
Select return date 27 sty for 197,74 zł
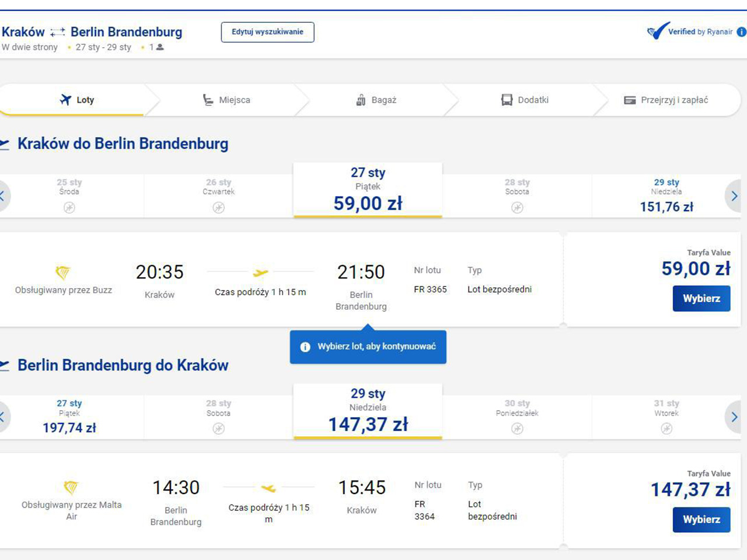[x=69, y=416]
